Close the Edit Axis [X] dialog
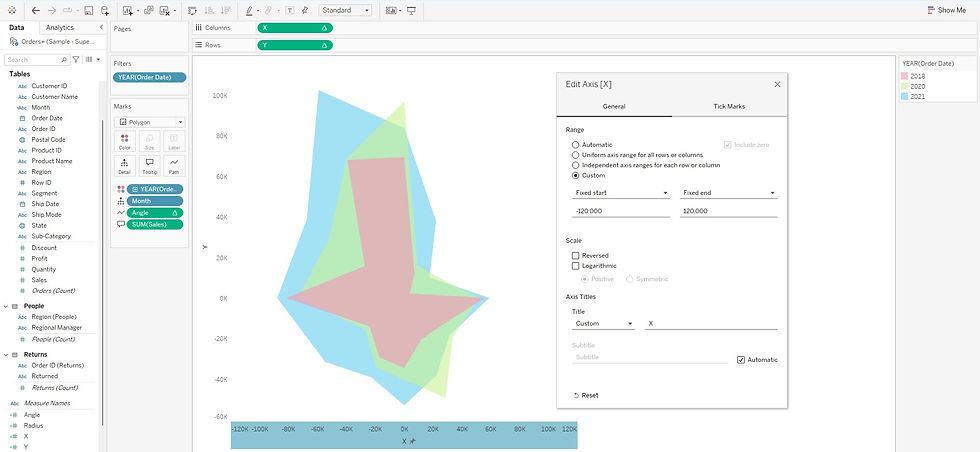This screenshot has width=980, height=452. coord(778,84)
